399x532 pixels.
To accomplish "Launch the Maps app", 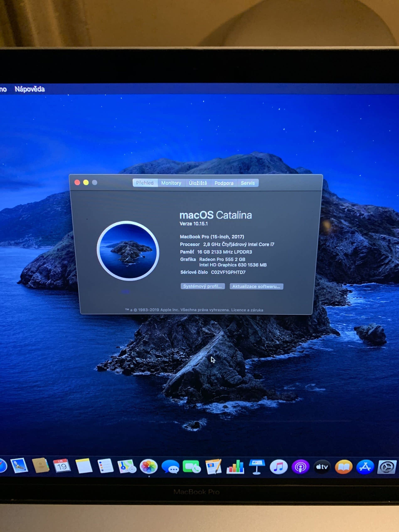I will [x=127, y=467].
